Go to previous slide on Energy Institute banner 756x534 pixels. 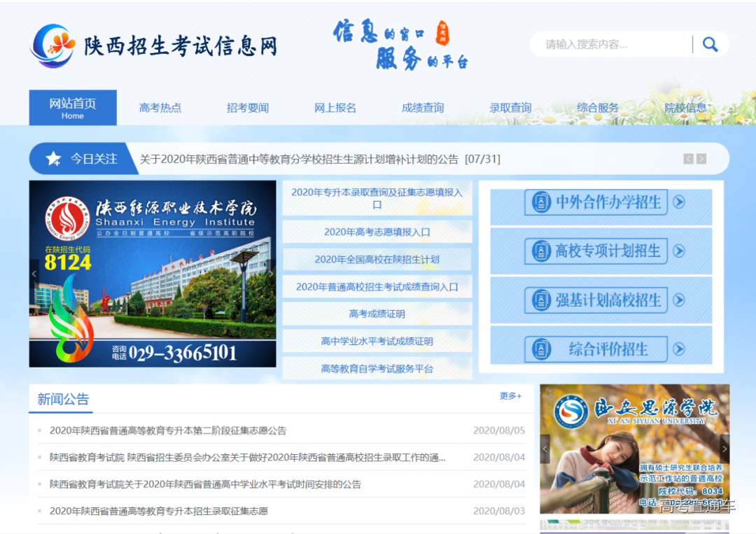pos(34,274)
